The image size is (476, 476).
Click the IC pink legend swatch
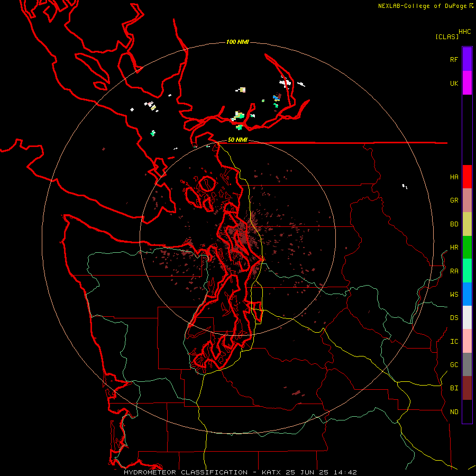coord(467,341)
